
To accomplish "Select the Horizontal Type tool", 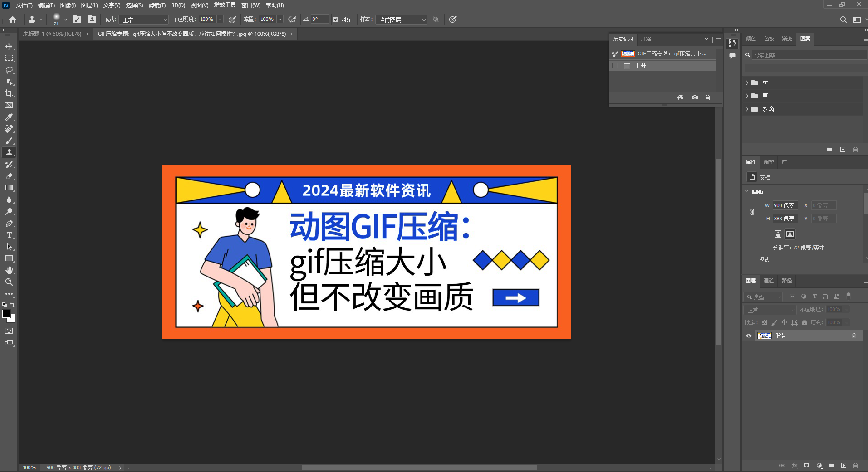I will click(9, 235).
